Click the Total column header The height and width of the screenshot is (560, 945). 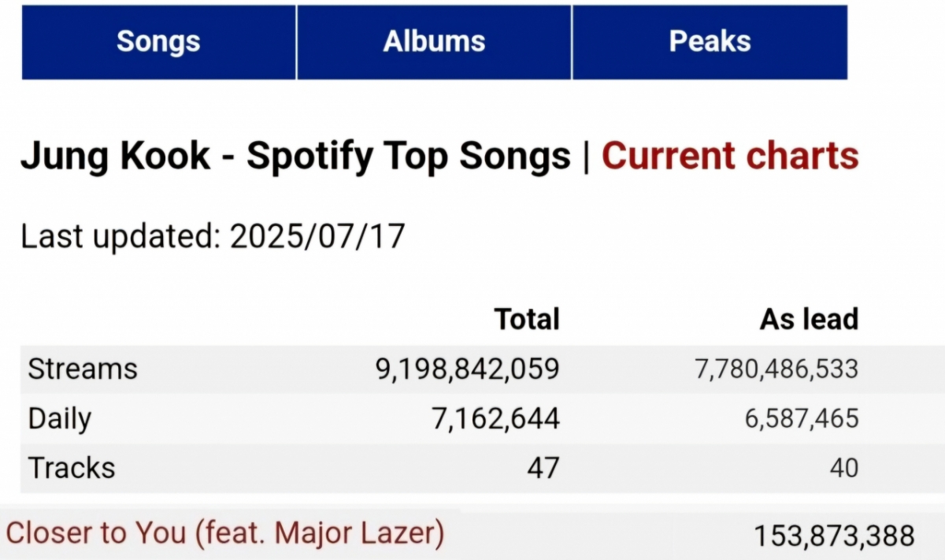(x=527, y=319)
